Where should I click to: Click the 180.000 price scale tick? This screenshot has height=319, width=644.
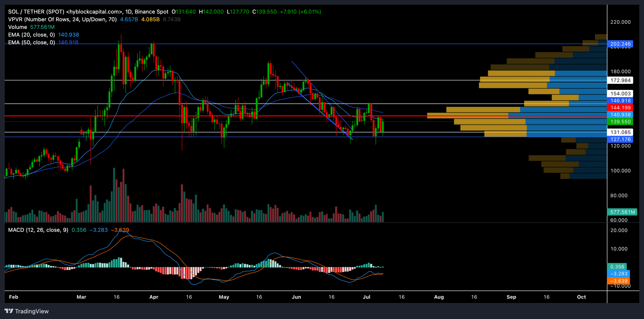620,72
